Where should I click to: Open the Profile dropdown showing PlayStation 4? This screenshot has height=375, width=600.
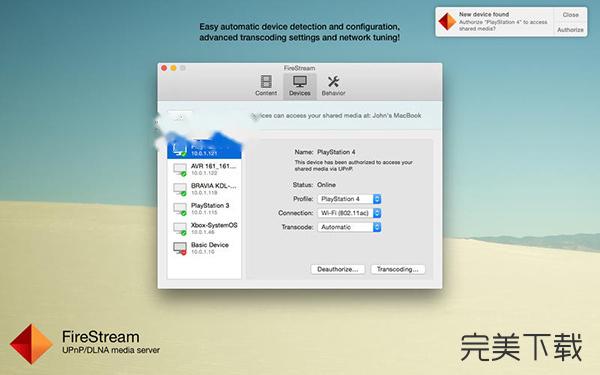[349, 199]
